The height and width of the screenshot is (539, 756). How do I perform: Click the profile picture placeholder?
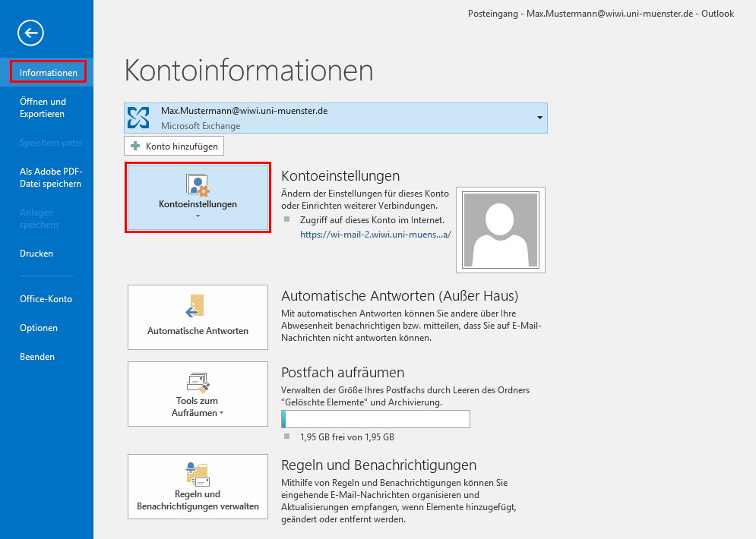(x=501, y=230)
